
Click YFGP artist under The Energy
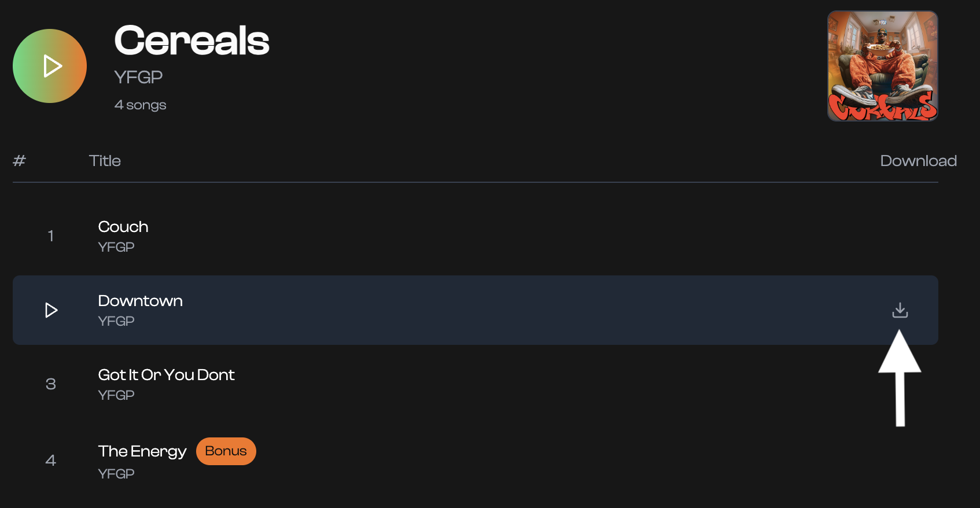click(116, 474)
